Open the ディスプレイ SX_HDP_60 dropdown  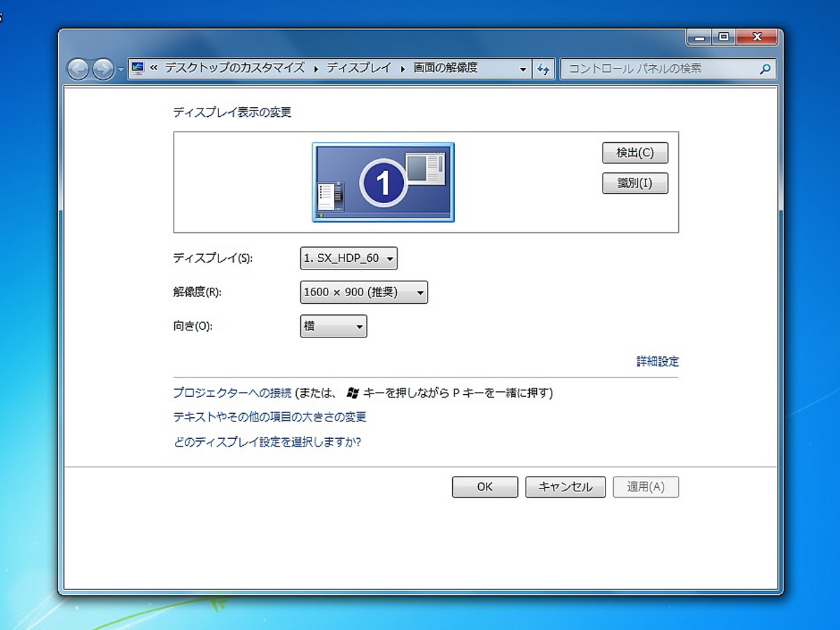349,258
